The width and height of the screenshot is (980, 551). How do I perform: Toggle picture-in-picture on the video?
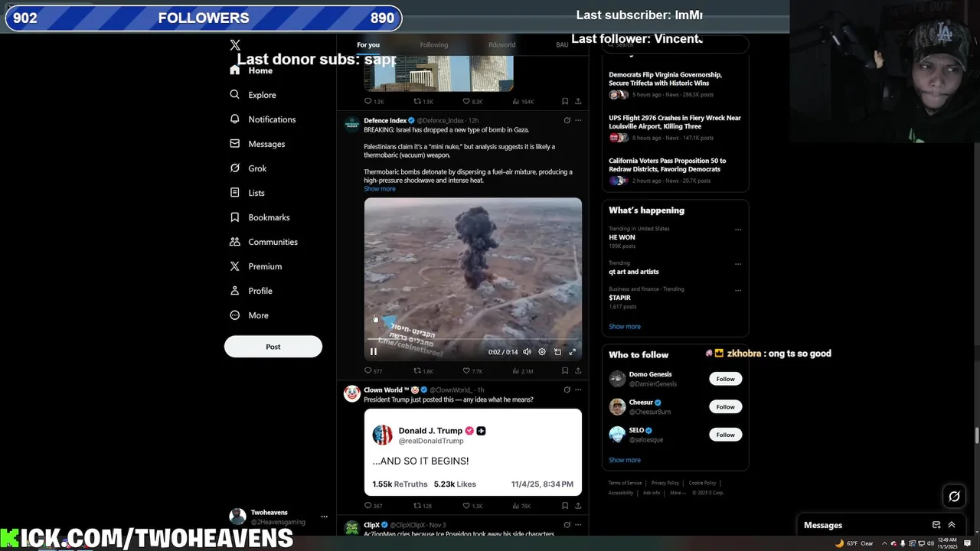pos(557,352)
